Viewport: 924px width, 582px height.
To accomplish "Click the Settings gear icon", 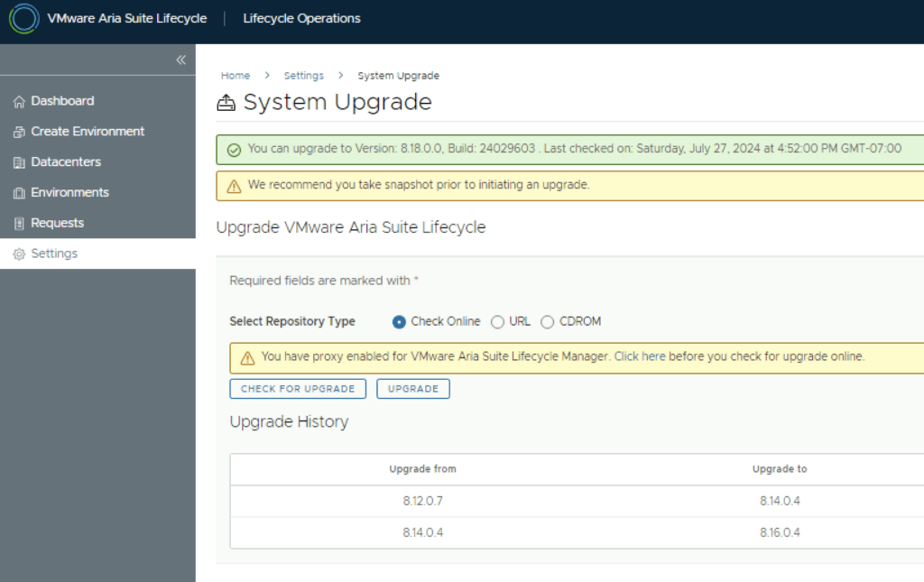I will pyautogui.click(x=19, y=254).
